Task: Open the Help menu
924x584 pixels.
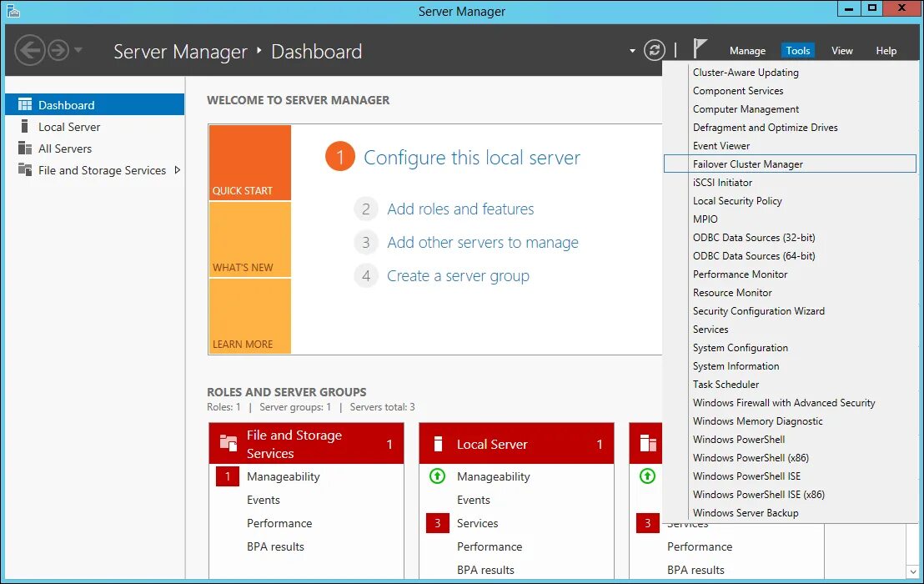Action: (886, 51)
